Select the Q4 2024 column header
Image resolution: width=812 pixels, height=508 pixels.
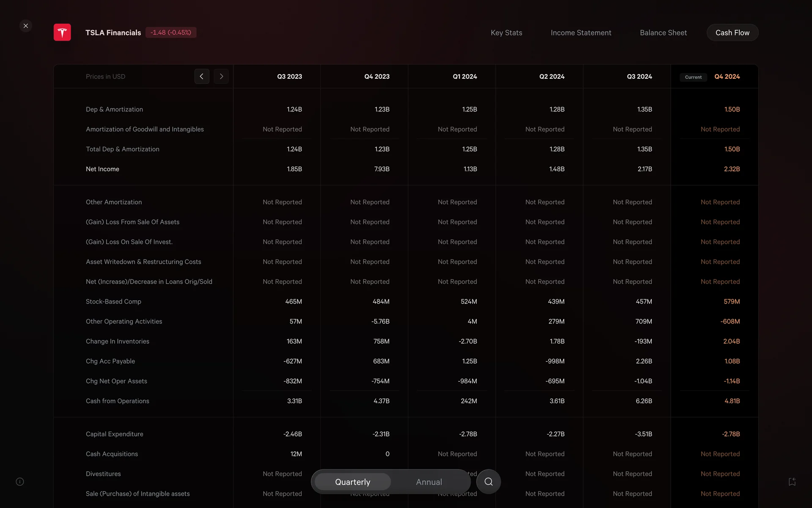(727, 77)
